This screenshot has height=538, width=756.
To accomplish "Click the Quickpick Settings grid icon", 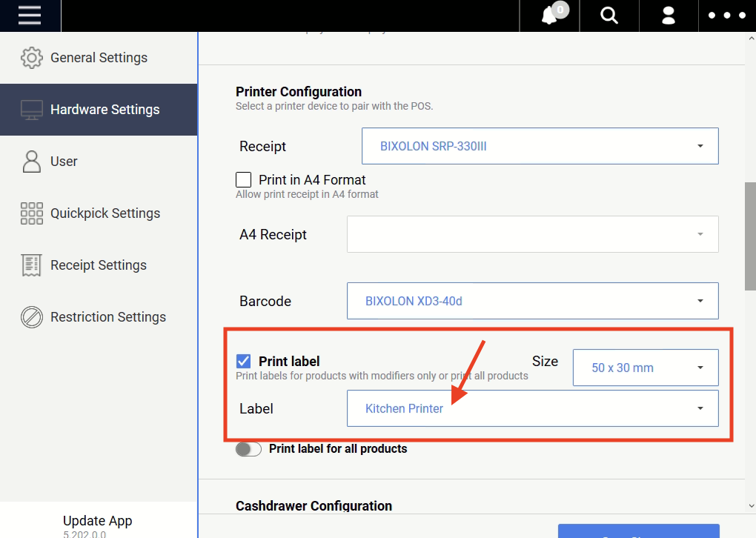I will coord(32,213).
